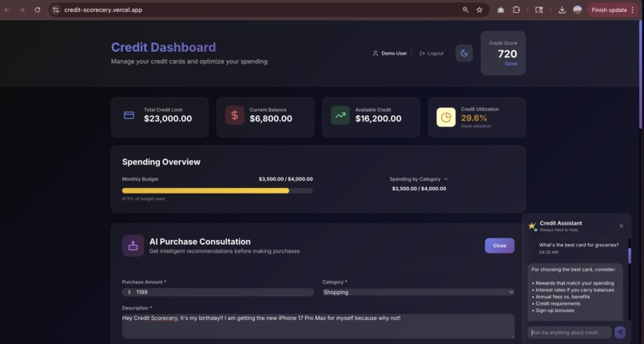The height and width of the screenshot is (344, 644).
Task: Open the tab search/media icon in toolbar
Action: click(x=539, y=10)
